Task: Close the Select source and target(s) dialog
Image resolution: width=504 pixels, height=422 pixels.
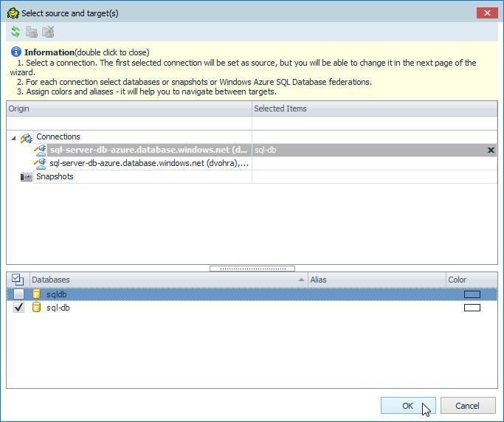Action: [487, 13]
